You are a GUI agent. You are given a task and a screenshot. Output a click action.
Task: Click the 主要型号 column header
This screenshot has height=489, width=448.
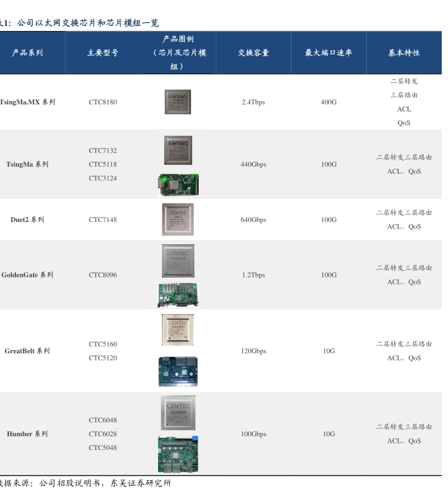click(x=103, y=53)
